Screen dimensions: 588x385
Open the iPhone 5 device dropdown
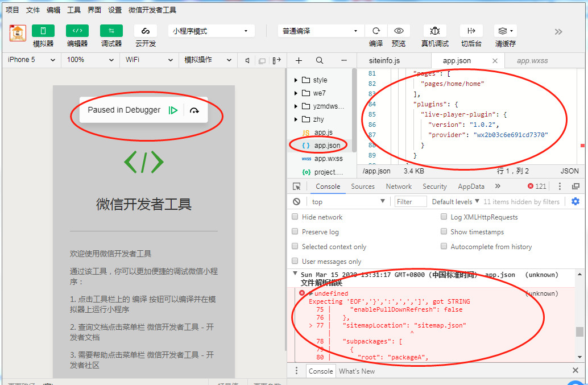tap(31, 60)
